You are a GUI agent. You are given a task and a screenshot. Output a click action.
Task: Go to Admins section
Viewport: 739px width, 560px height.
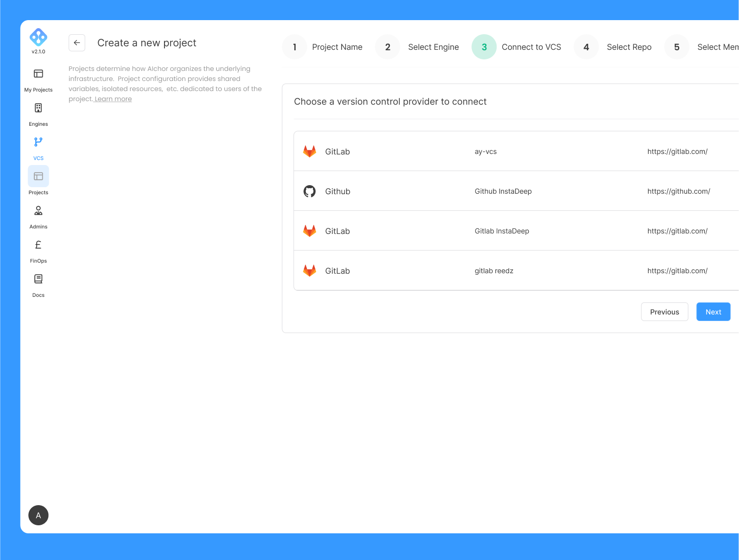(x=38, y=217)
